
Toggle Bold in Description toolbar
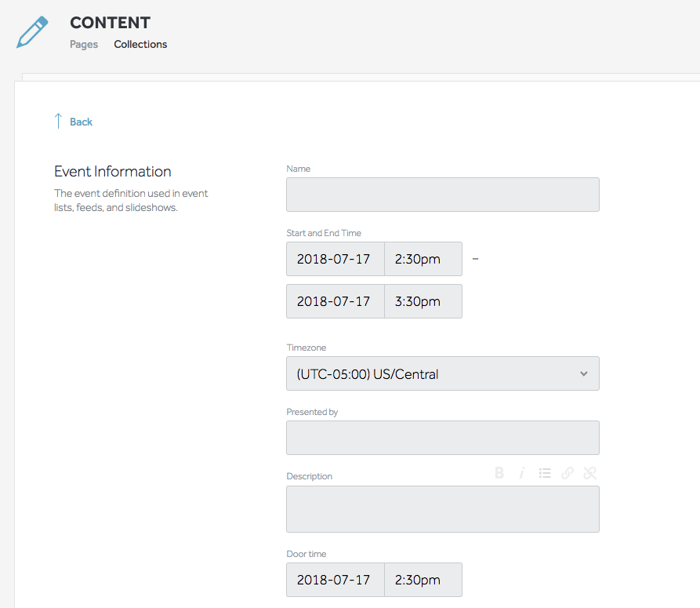(x=499, y=473)
